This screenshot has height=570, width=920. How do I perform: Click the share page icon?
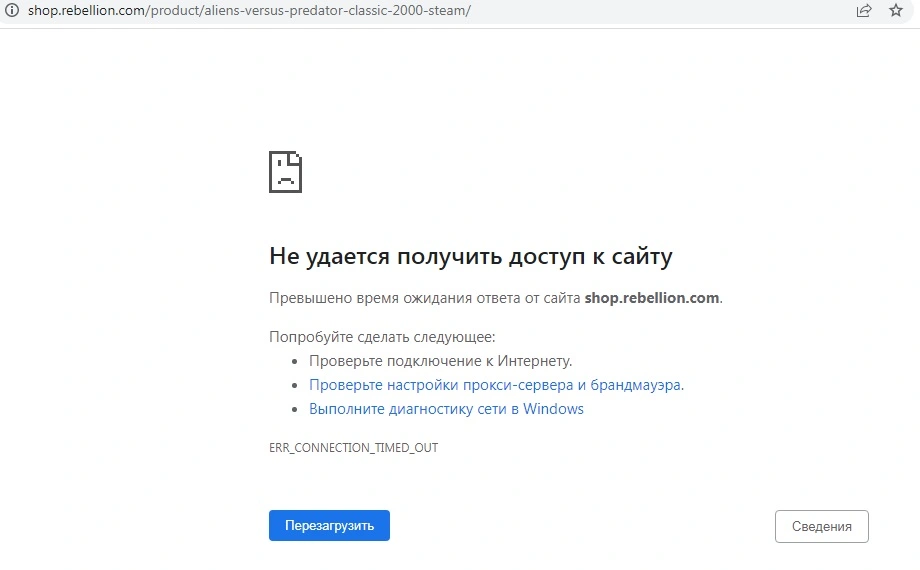coord(864,10)
